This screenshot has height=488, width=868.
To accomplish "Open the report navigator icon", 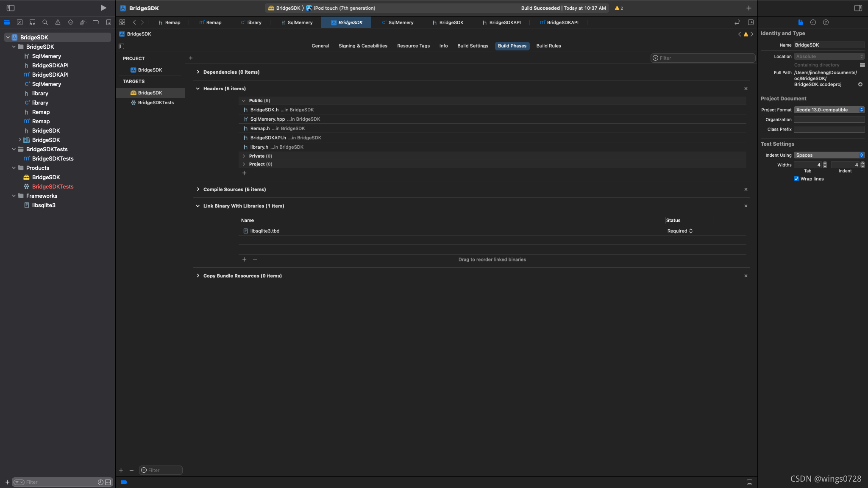I will coord(108,22).
